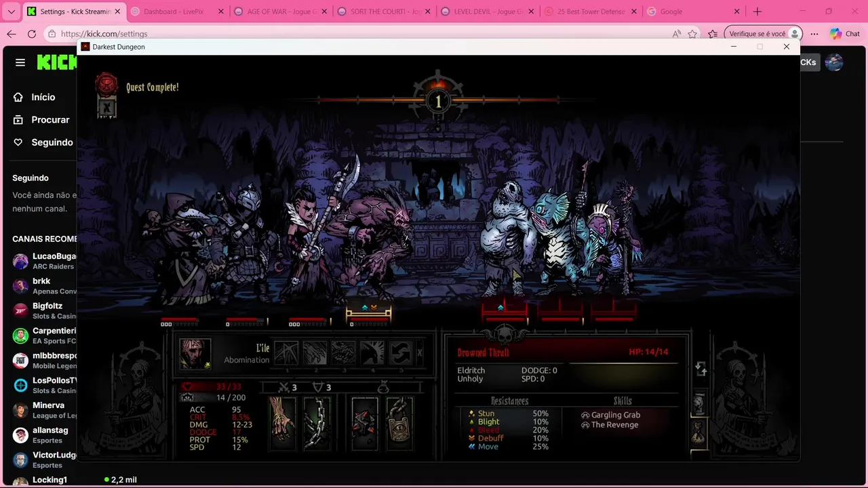Switch to Google browser tab

(692, 12)
